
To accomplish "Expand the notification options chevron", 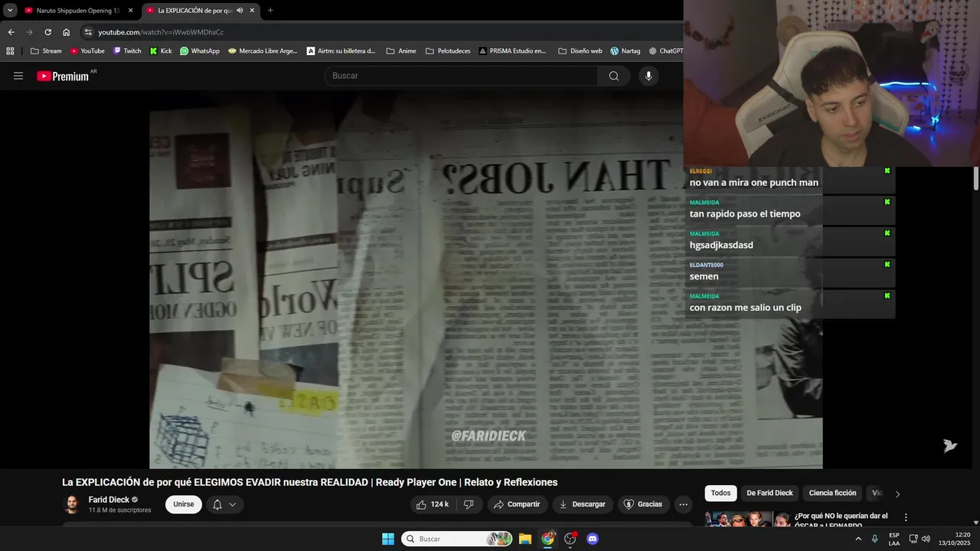I will tap(232, 504).
